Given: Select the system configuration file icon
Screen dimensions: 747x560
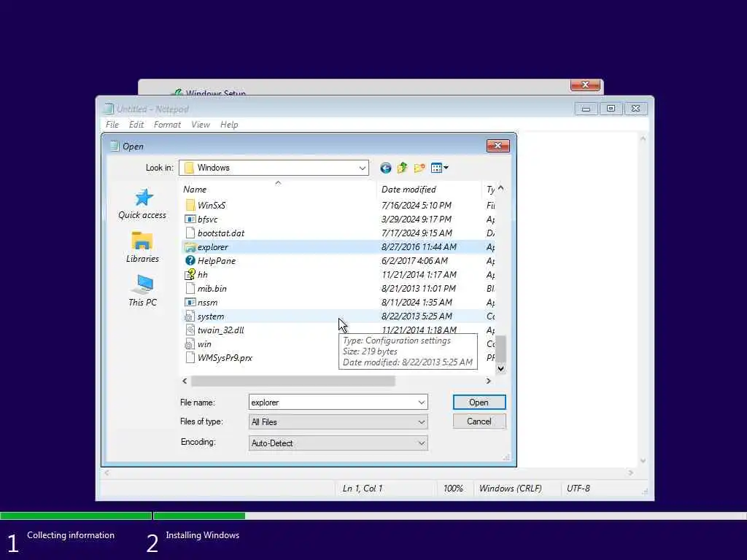Looking at the screenshot, I should pos(190,316).
